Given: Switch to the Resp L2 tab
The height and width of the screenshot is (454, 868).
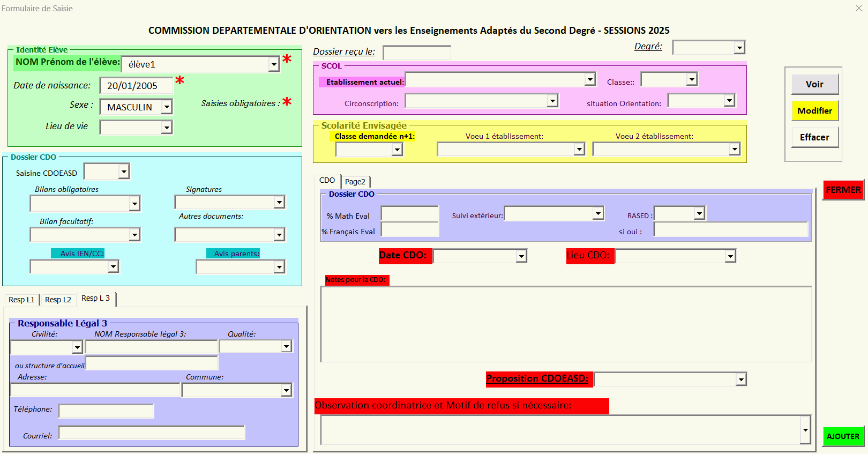Looking at the screenshot, I should coord(58,300).
